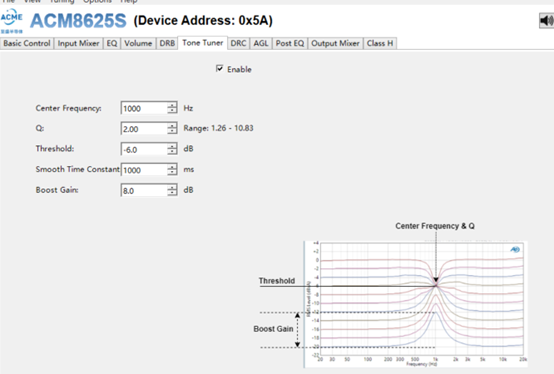The height and width of the screenshot is (374, 554).
Task: Switch to the Output Mixer tab
Action: (x=335, y=43)
